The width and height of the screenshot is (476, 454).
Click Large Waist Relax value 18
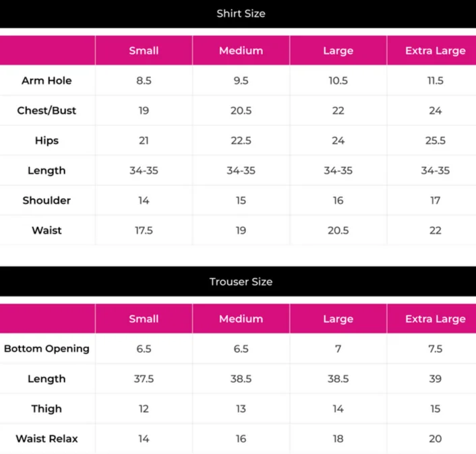click(x=338, y=439)
